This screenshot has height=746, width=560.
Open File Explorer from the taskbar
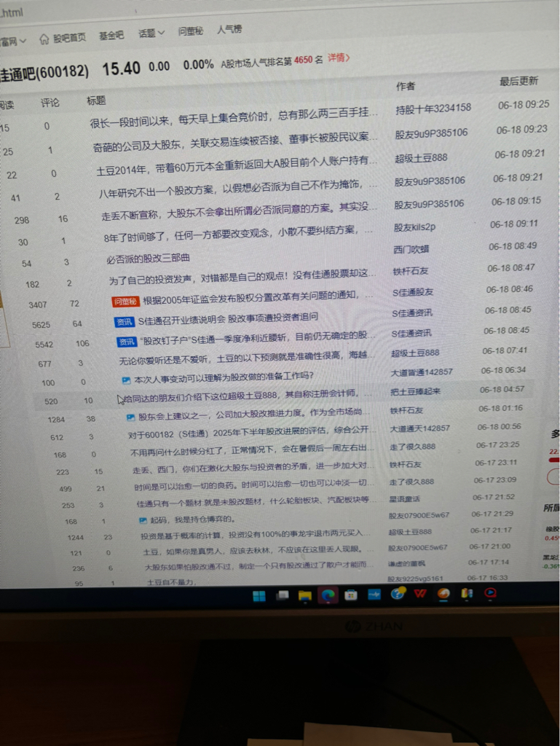click(x=304, y=596)
